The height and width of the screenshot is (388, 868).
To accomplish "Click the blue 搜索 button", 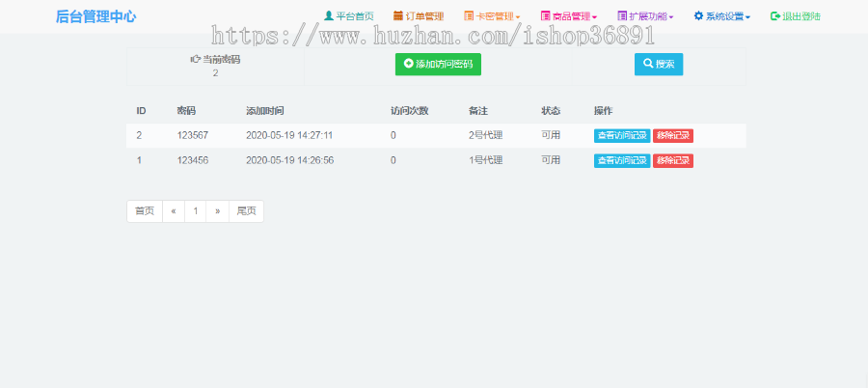I will 659,65.
